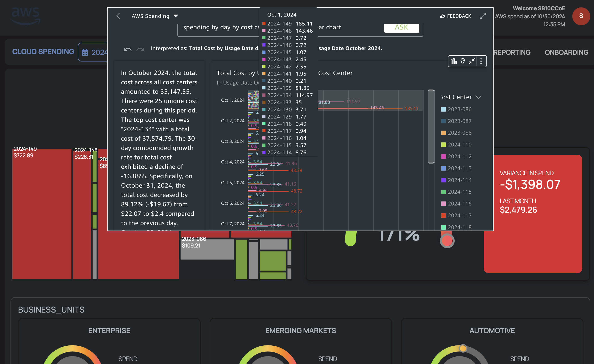Open the ONBOARDING tab
Viewport: 594px width, 364px height.
pyautogui.click(x=566, y=52)
